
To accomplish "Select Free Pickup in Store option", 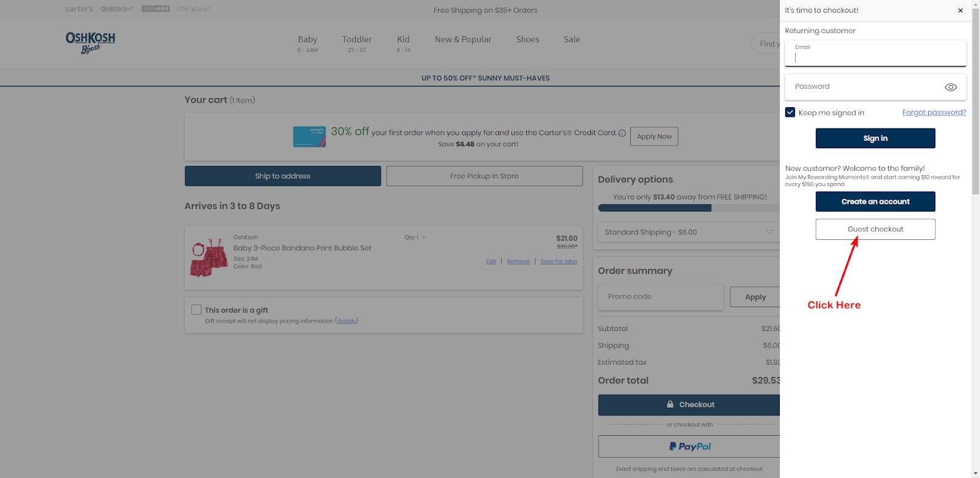I will click(484, 176).
